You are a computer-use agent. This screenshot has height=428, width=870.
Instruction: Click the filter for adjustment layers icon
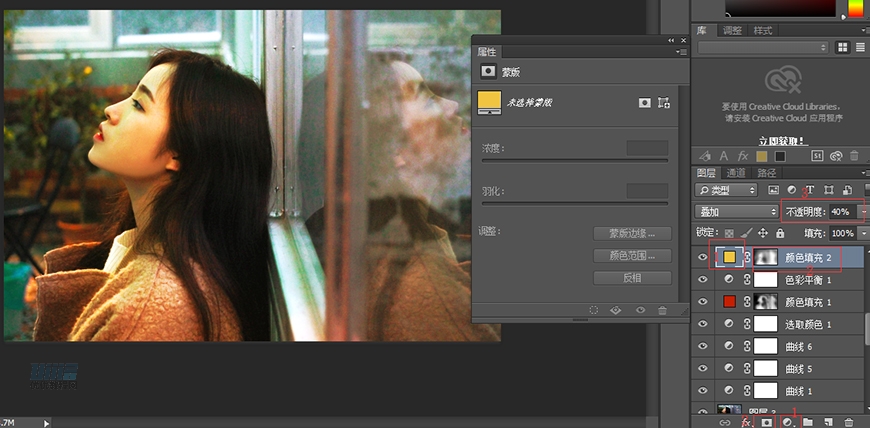click(792, 190)
